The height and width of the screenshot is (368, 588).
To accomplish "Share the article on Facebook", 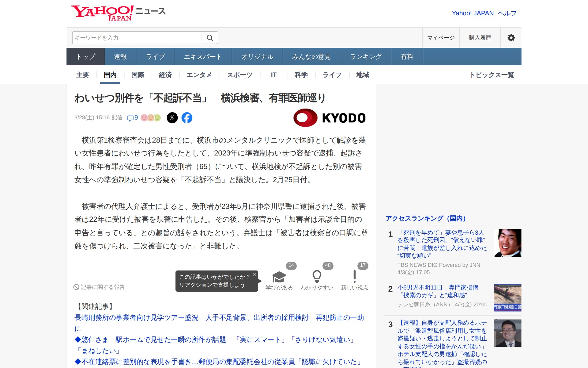I will tap(187, 118).
